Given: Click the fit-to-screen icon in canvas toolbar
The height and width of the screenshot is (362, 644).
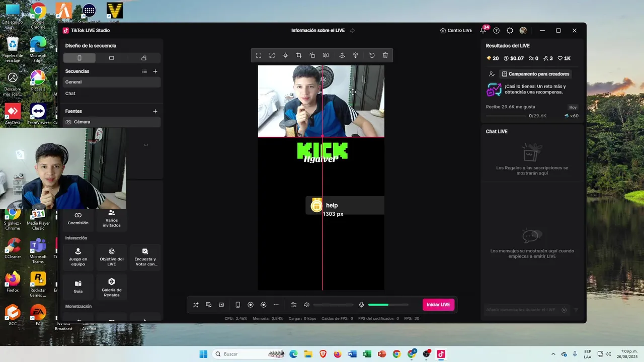Looking at the screenshot, I should coord(259,55).
